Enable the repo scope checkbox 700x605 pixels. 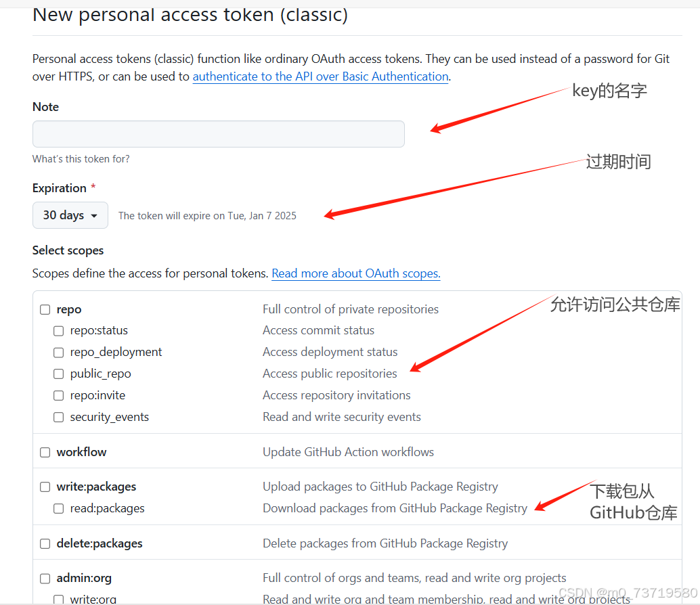pyautogui.click(x=45, y=309)
